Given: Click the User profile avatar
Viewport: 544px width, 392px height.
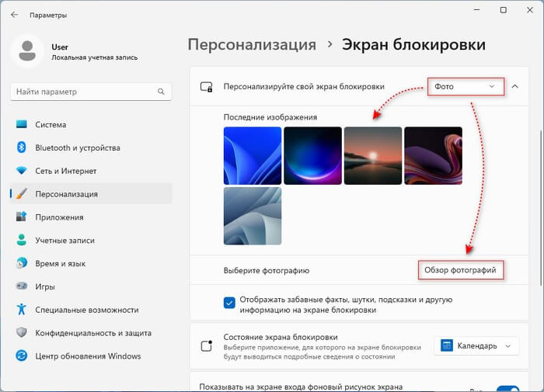Looking at the screenshot, I should (27, 51).
